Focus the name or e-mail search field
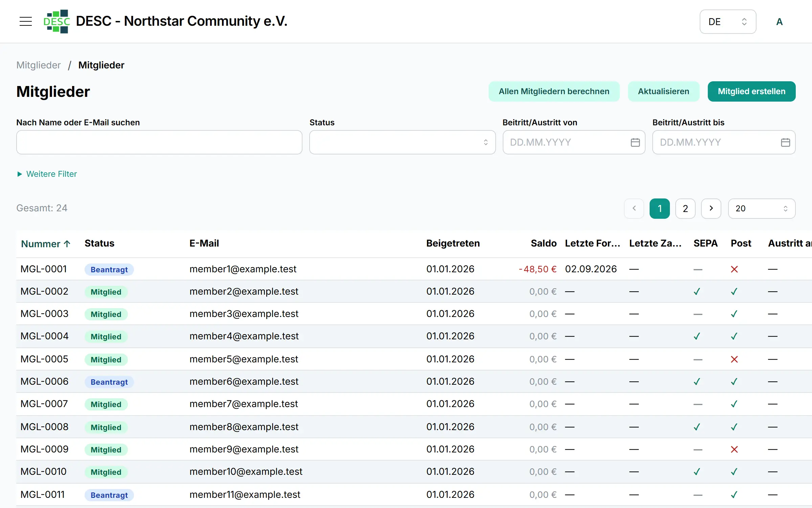Image resolution: width=812 pixels, height=508 pixels. point(159,142)
